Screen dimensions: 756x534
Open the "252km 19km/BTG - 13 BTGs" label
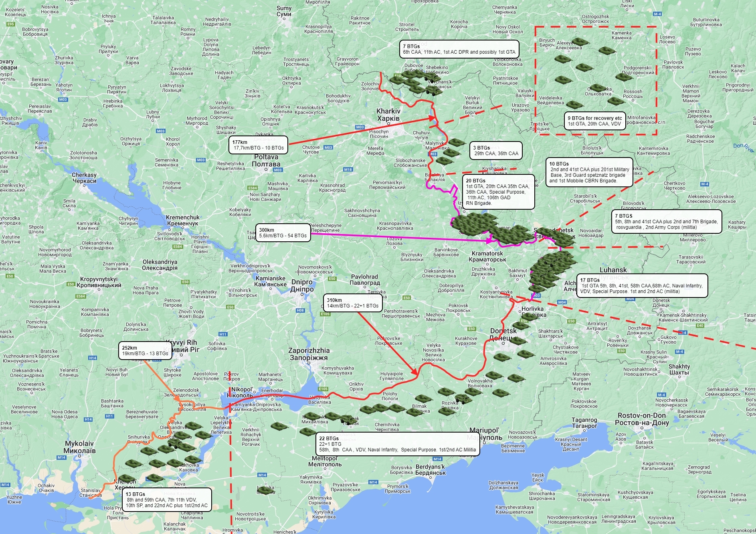pos(145,351)
